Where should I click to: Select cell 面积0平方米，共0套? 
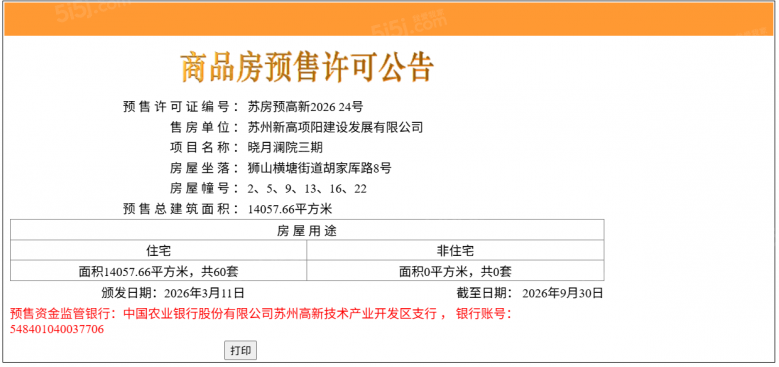coord(456,271)
